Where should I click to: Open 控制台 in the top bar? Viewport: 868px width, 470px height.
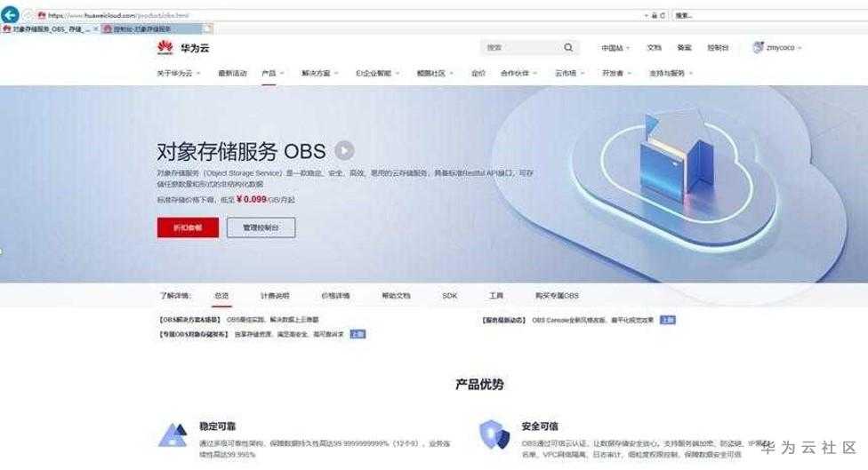pos(718,48)
